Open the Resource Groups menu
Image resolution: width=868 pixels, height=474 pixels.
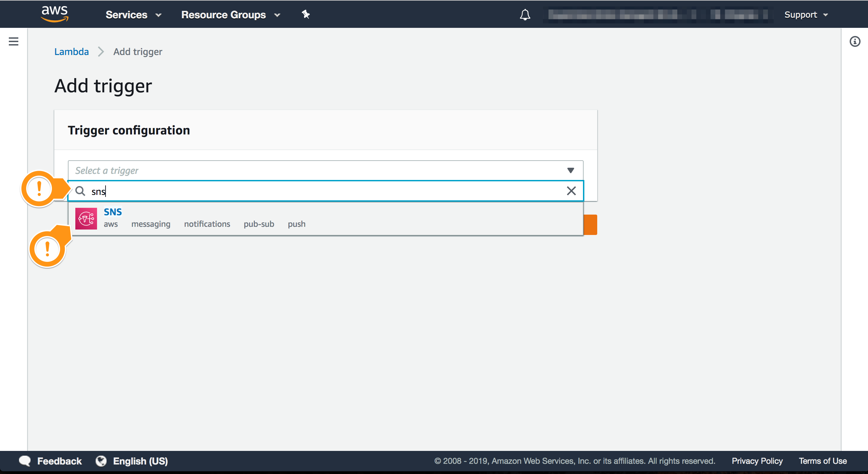[x=231, y=15]
